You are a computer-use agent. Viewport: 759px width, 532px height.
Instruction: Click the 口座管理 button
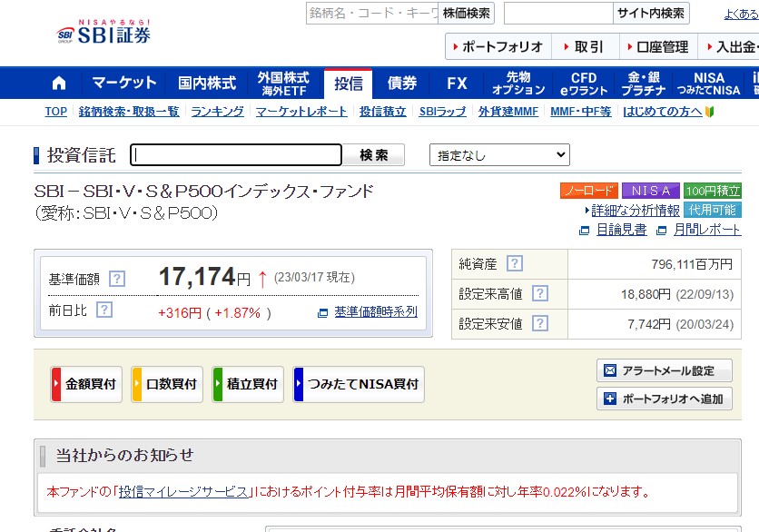(x=658, y=46)
